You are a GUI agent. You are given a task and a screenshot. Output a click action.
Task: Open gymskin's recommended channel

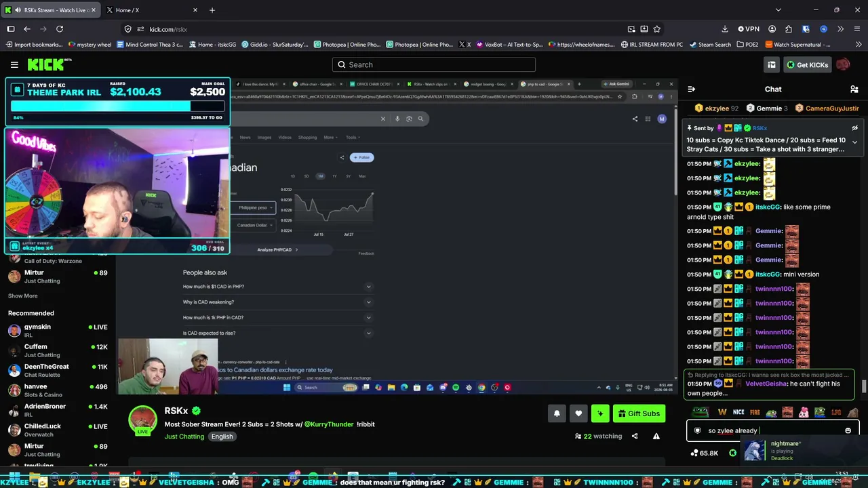coord(58,331)
